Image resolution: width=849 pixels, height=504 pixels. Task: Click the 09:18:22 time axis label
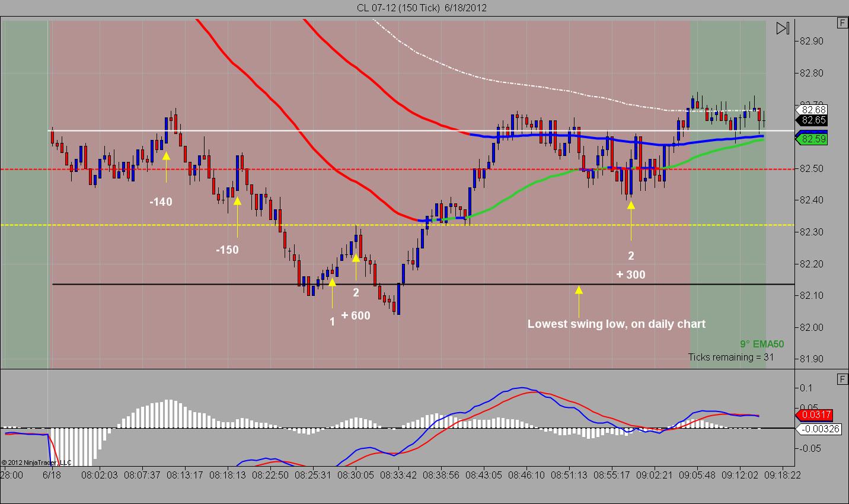(783, 475)
